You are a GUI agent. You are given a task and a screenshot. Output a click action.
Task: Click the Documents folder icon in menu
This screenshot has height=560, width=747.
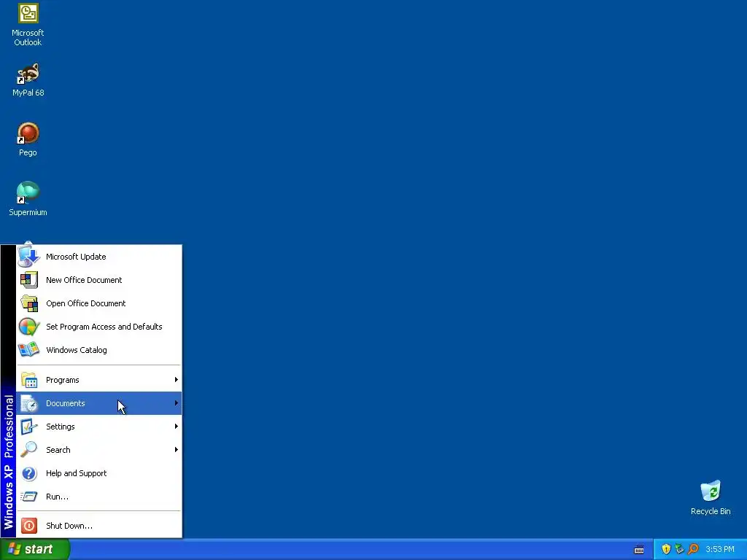(29, 402)
